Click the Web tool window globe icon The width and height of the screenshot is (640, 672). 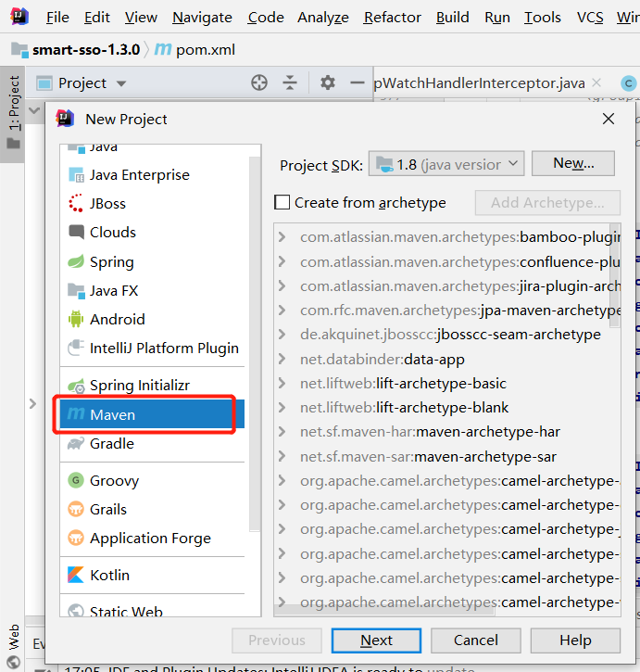(x=13, y=662)
